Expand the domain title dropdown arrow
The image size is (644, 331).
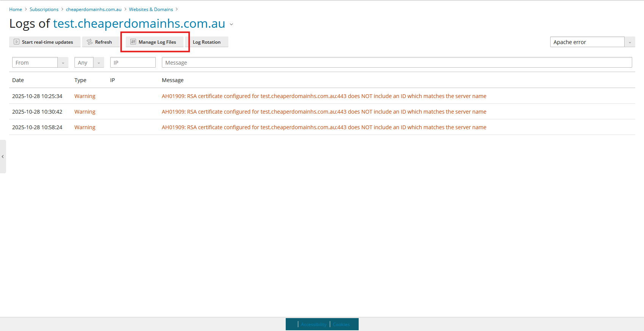[x=231, y=24]
